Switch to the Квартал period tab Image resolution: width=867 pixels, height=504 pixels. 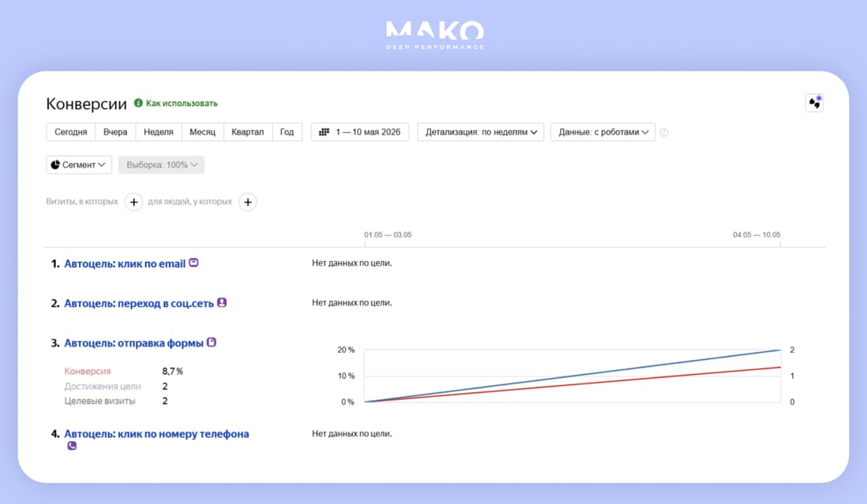pos(247,132)
